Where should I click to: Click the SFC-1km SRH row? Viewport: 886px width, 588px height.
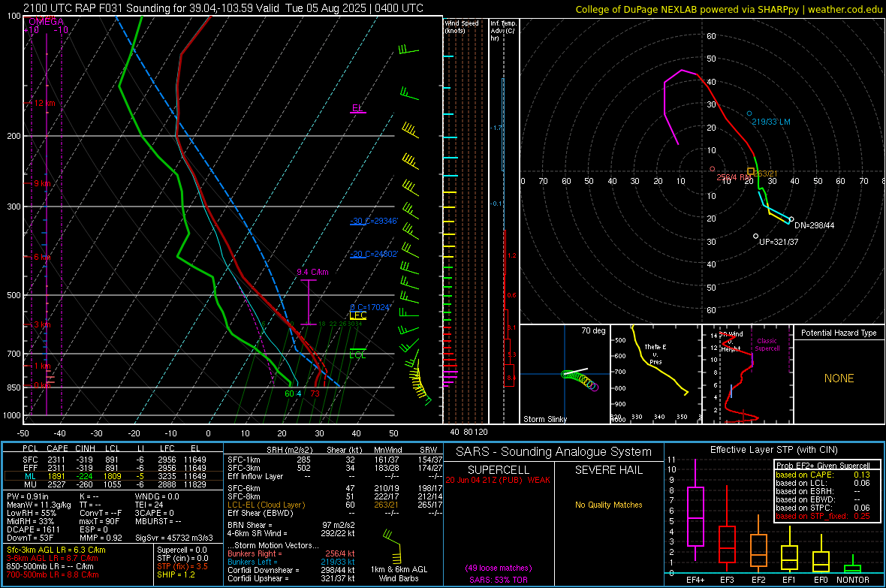(335, 460)
